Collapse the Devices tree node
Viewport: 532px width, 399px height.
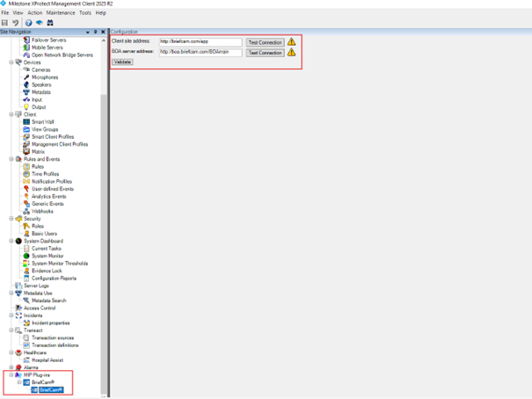11,62
